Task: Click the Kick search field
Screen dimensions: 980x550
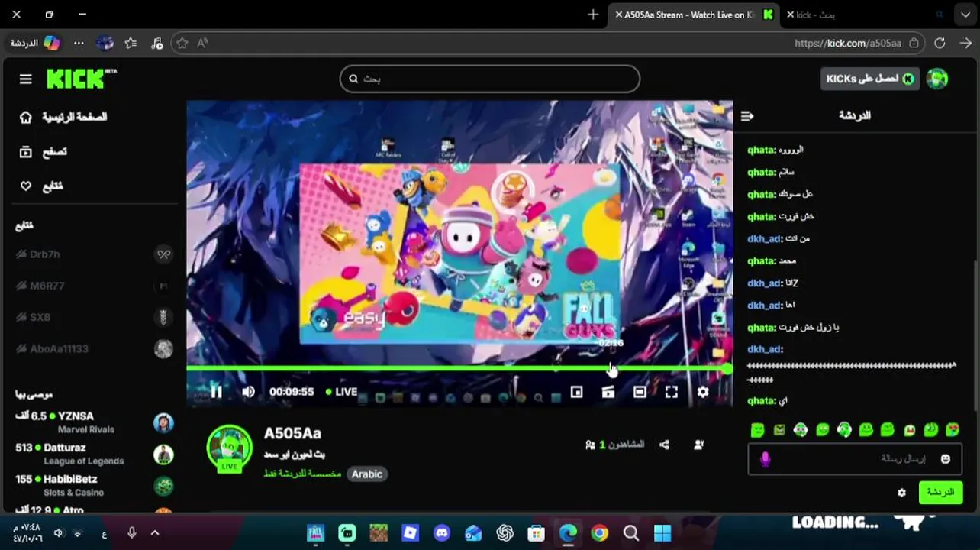Action: pos(490,79)
